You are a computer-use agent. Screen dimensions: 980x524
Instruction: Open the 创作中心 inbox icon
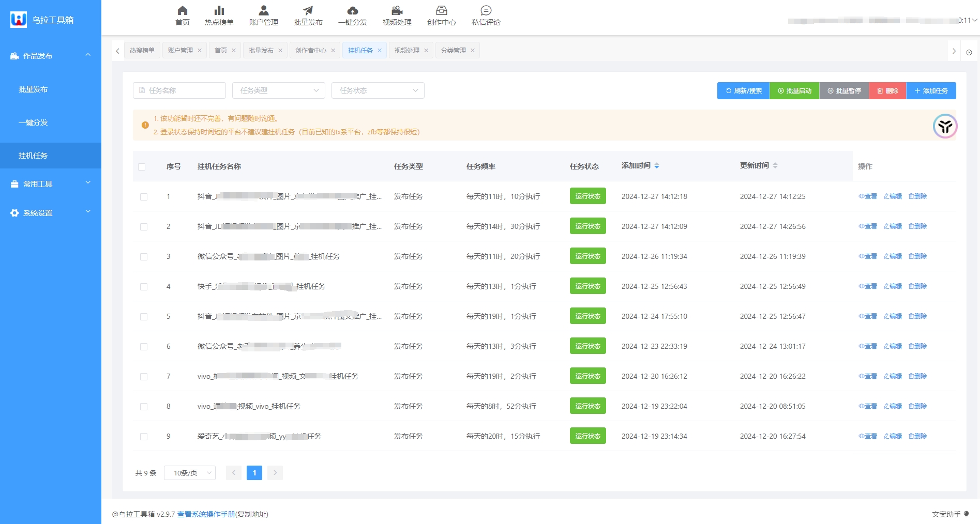click(x=442, y=10)
